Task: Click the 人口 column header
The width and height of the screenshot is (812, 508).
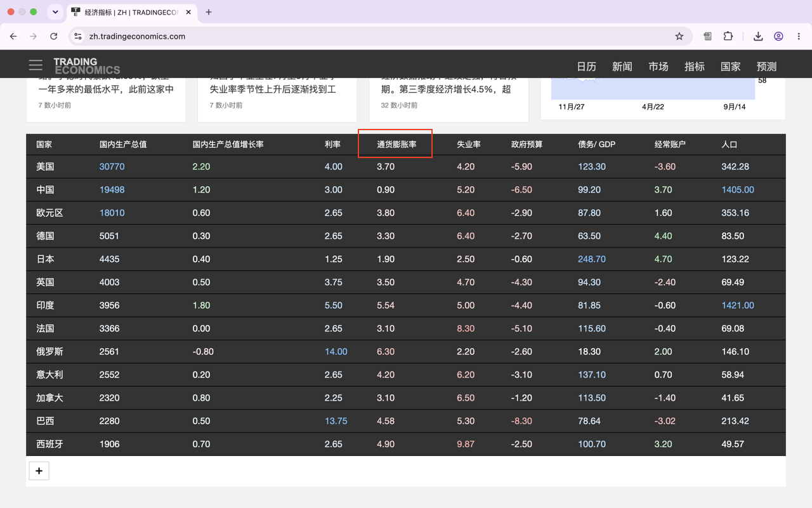Action: [x=729, y=145]
